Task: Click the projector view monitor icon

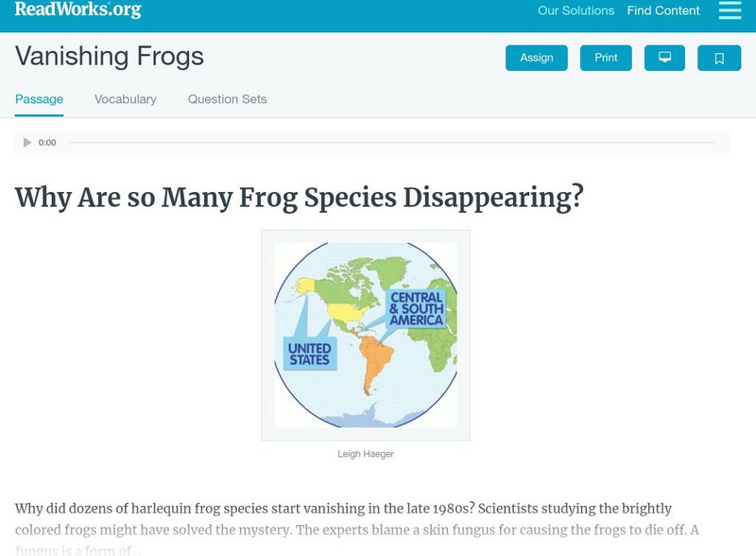Action: point(664,58)
